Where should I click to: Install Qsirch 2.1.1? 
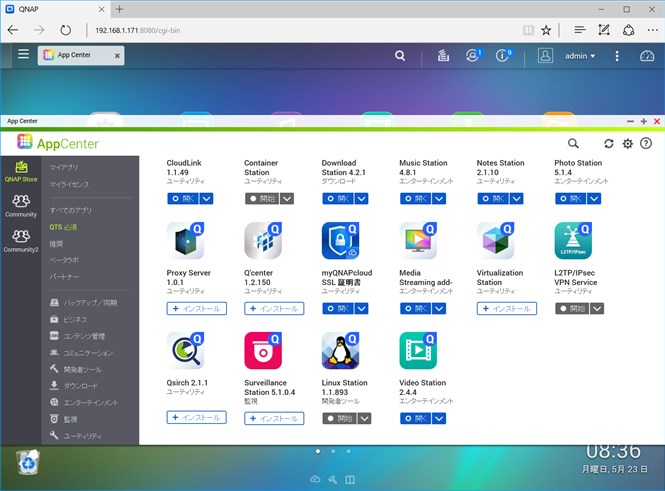(x=196, y=418)
